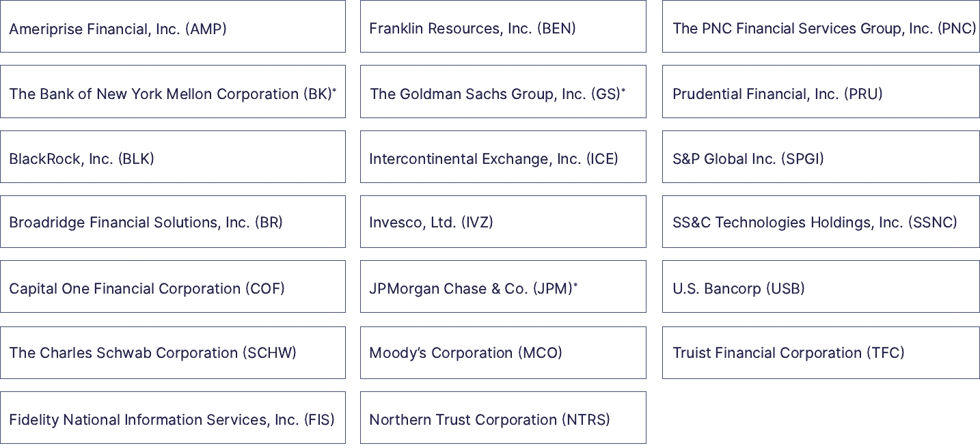Click The PNC Financial Services Group box
980x448 pixels.
[820, 27]
